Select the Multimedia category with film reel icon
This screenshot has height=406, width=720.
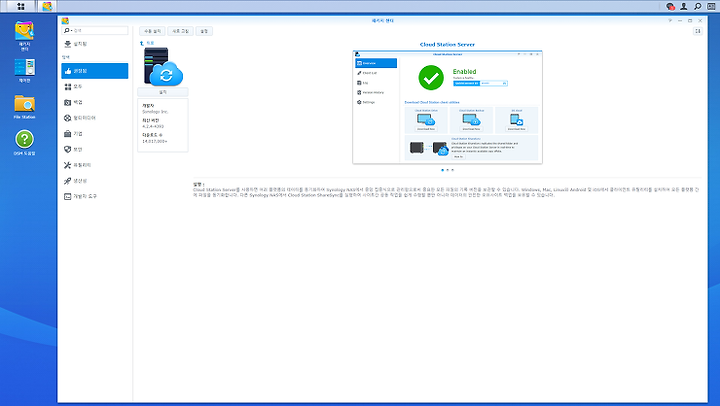click(x=95, y=118)
